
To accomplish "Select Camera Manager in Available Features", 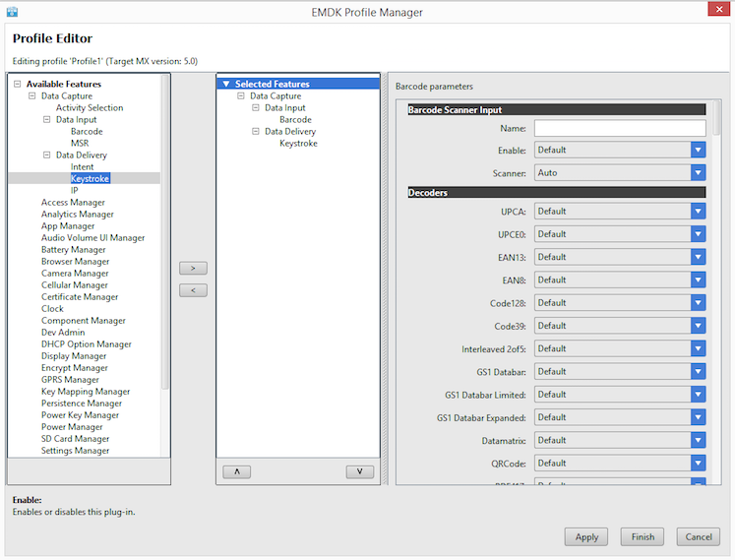I will tap(75, 274).
